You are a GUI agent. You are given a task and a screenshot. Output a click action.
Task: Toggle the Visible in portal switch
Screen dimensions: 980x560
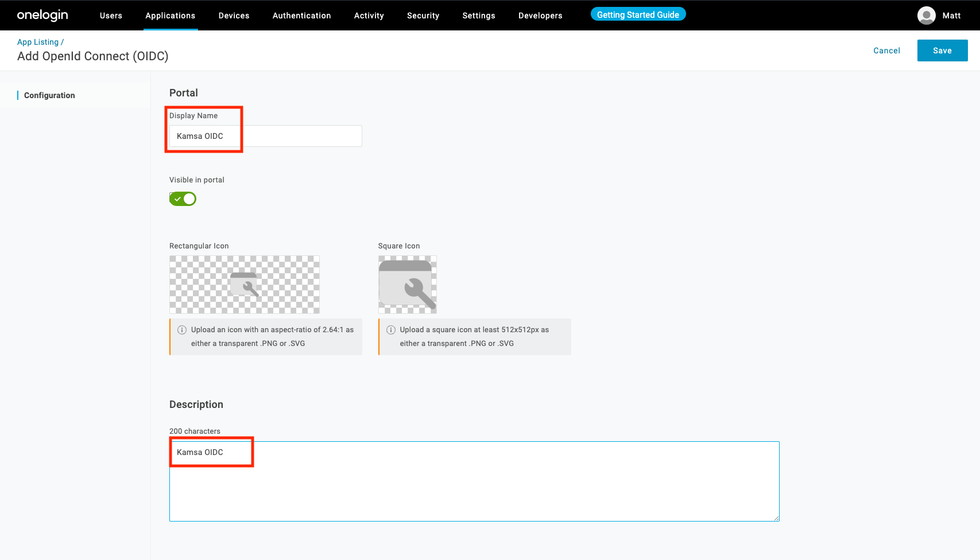(x=183, y=199)
